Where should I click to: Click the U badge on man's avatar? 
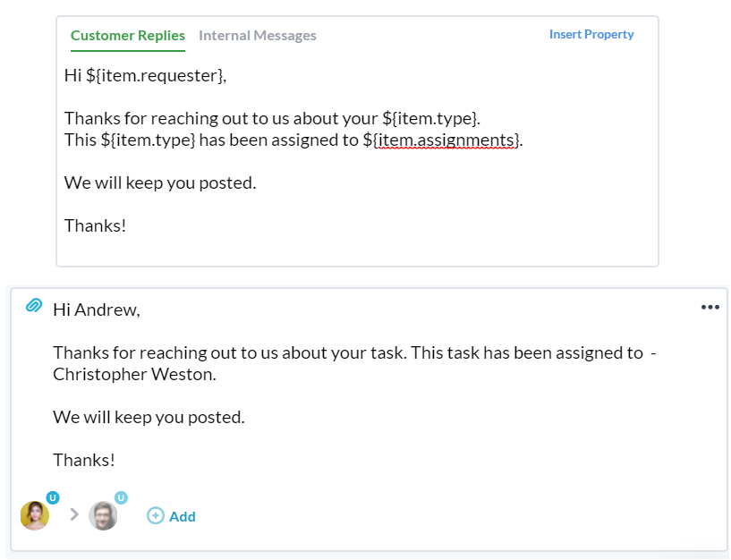tap(121, 497)
